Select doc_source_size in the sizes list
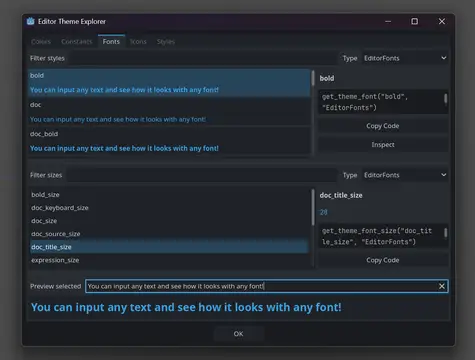Viewport: 475px width, 360px height. point(169,234)
